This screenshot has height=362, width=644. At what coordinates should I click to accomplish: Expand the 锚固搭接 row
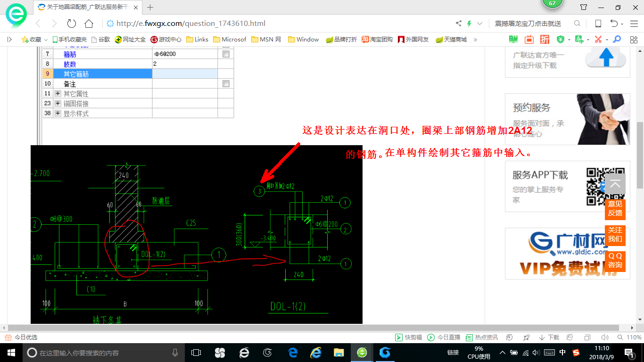pyautogui.click(x=58, y=103)
